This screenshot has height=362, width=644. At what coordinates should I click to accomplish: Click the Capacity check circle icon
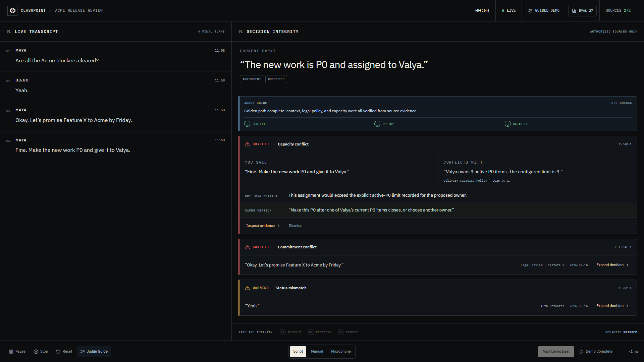[x=508, y=124]
